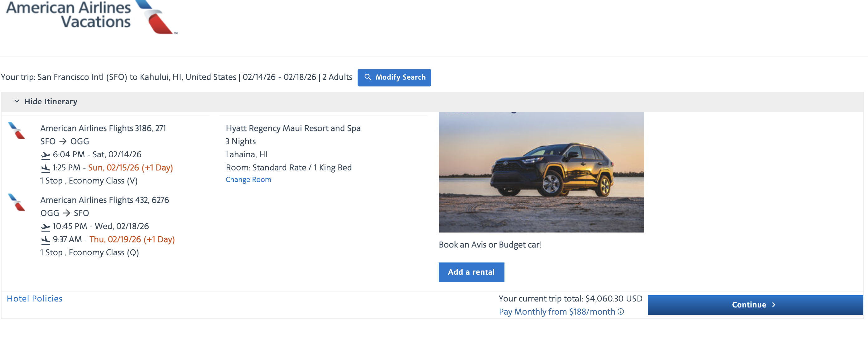This screenshot has width=868, height=343.
Task: Click the Modify Search button
Action: coord(394,78)
